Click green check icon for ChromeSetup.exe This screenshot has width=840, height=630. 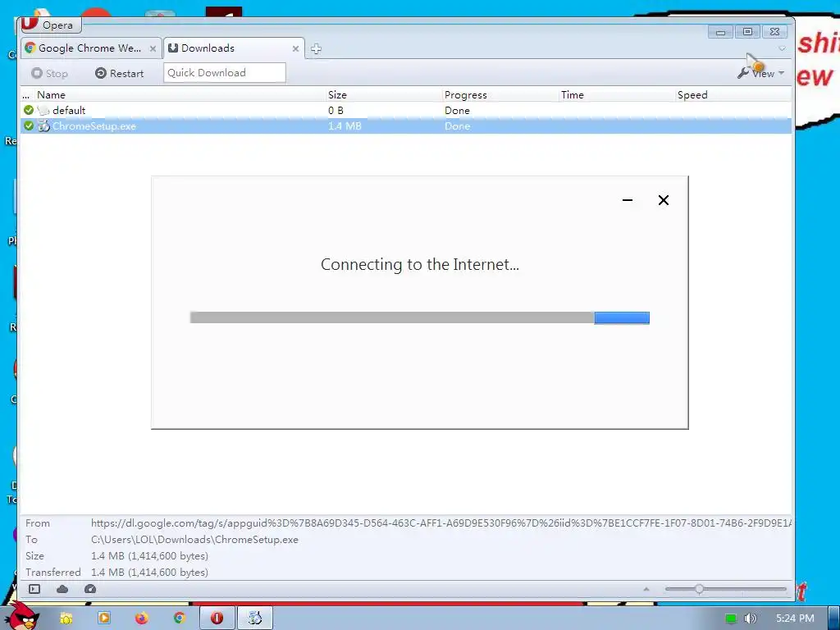(x=29, y=126)
